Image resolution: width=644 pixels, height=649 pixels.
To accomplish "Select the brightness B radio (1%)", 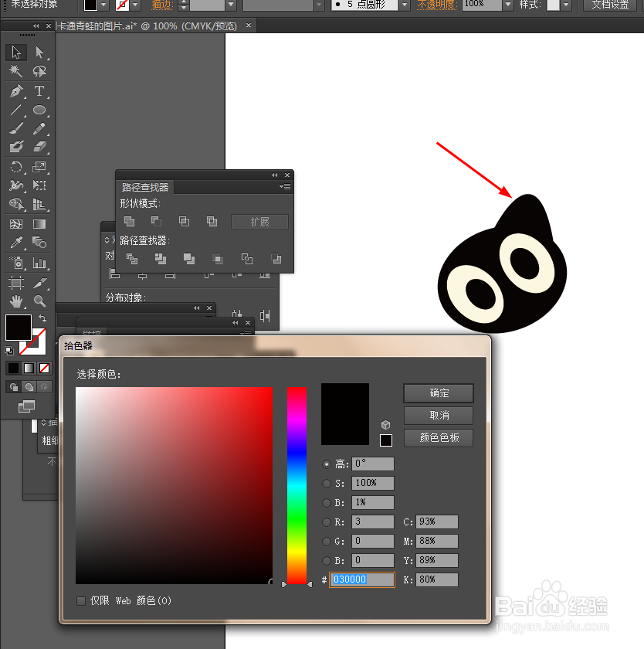I will 327,503.
